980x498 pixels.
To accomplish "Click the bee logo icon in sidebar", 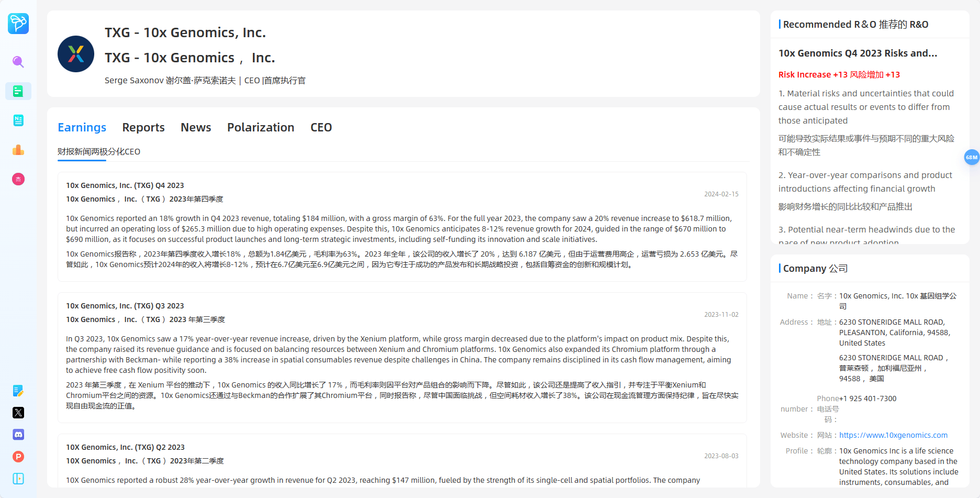I will point(18,24).
